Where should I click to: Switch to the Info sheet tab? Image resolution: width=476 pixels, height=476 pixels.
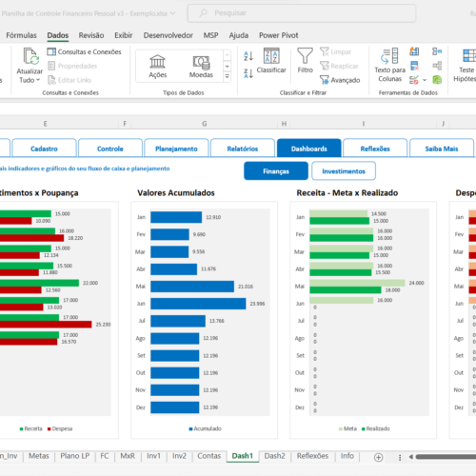[347, 456]
